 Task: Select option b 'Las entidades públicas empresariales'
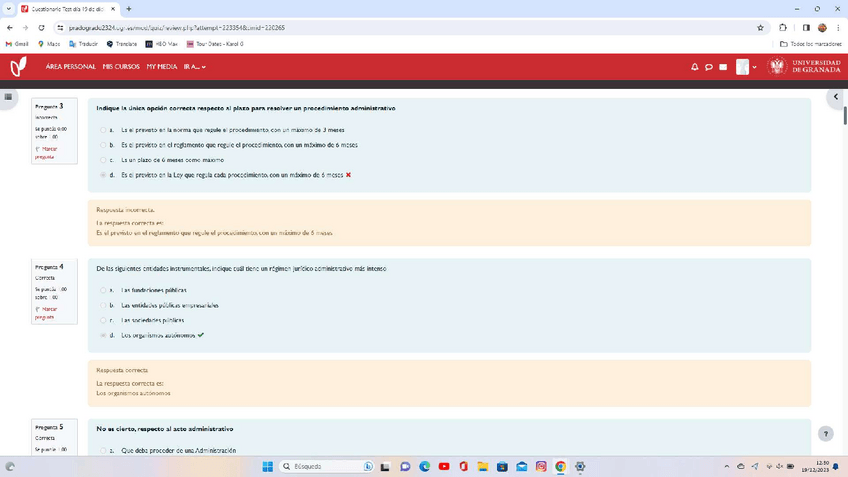[x=103, y=305]
